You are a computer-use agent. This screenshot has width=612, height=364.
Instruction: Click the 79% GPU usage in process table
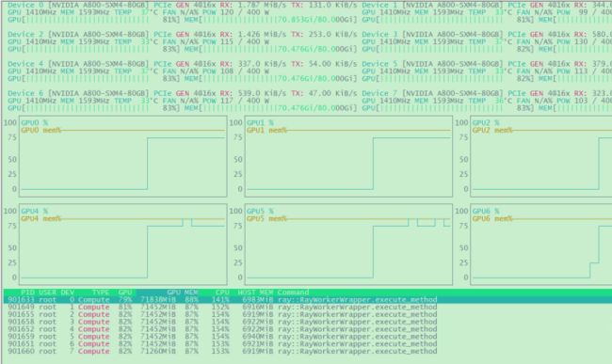[x=125, y=300]
